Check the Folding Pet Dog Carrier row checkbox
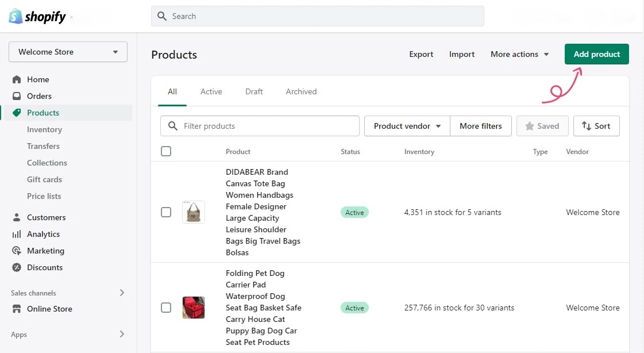The width and height of the screenshot is (644, 353). (166, 308)
